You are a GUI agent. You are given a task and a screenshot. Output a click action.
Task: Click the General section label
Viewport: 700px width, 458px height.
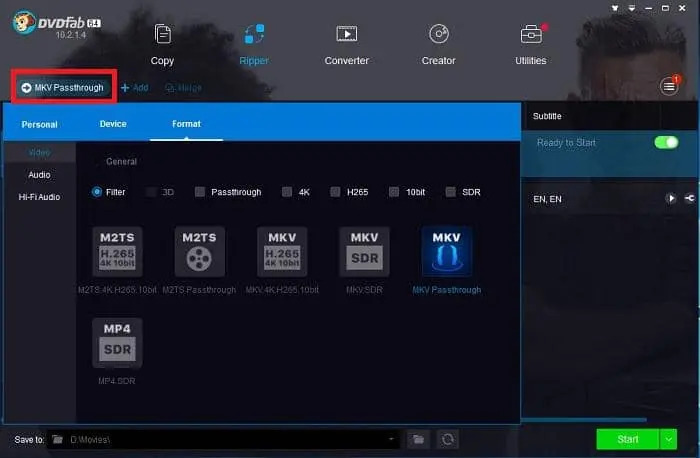[x=121, y=162]
